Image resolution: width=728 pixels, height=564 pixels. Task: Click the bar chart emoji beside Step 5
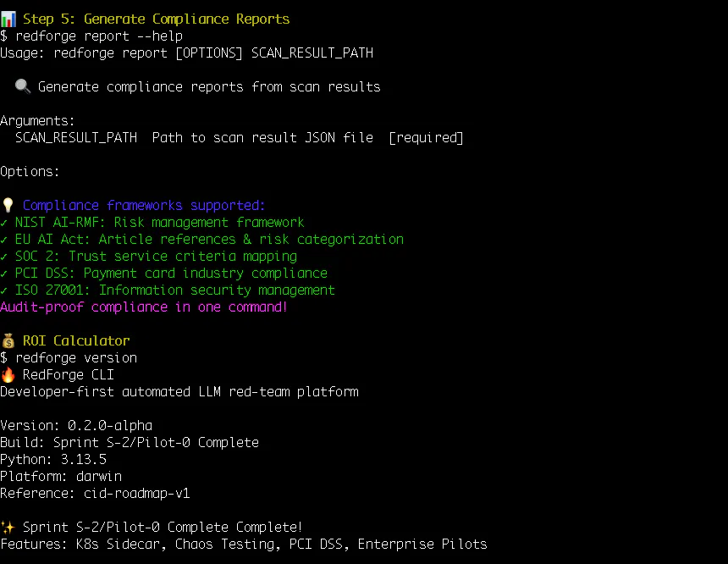[8, 19]
